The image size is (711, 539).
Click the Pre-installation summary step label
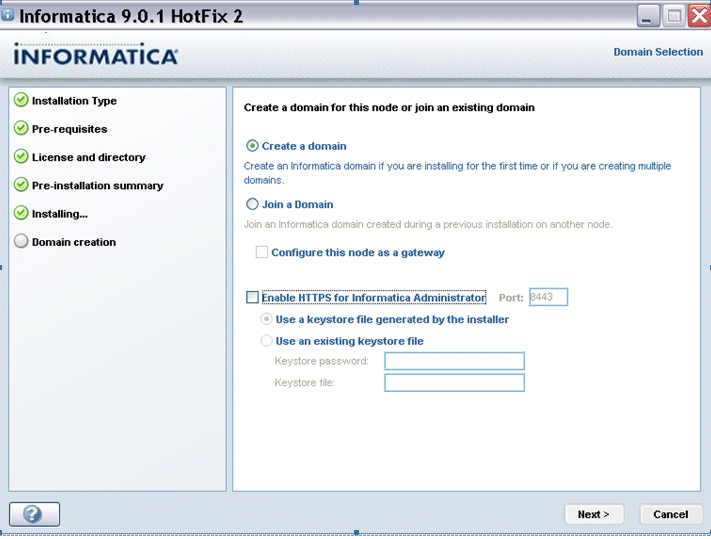tap(97, 186)
